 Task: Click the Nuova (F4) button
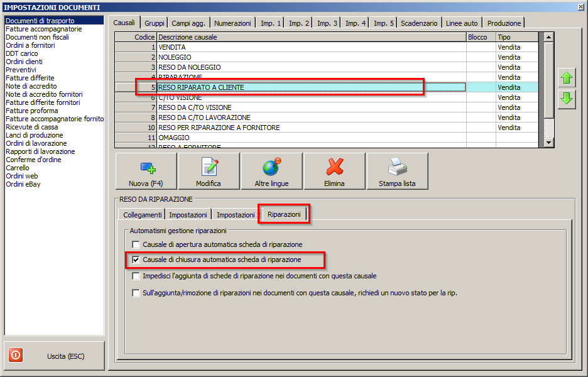146,171
